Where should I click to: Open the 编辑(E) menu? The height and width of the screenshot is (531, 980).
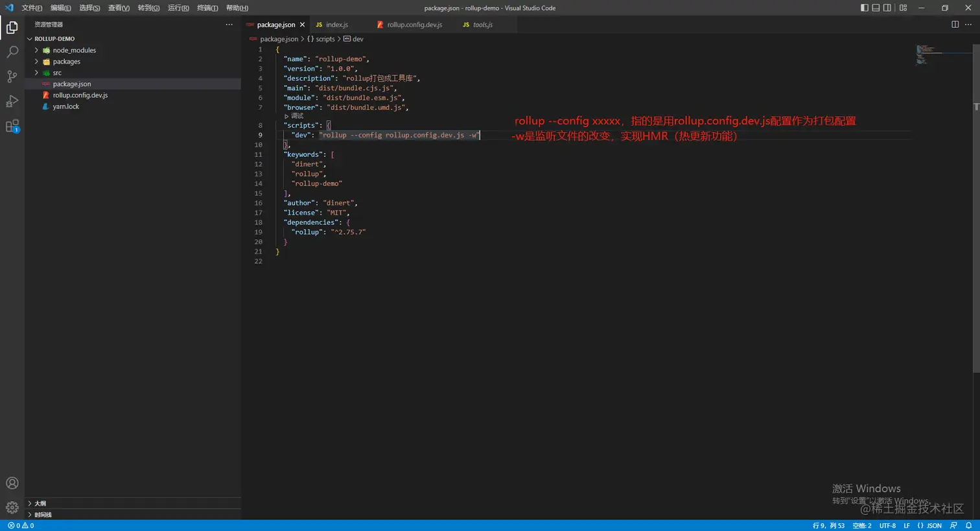coord(61,8)
